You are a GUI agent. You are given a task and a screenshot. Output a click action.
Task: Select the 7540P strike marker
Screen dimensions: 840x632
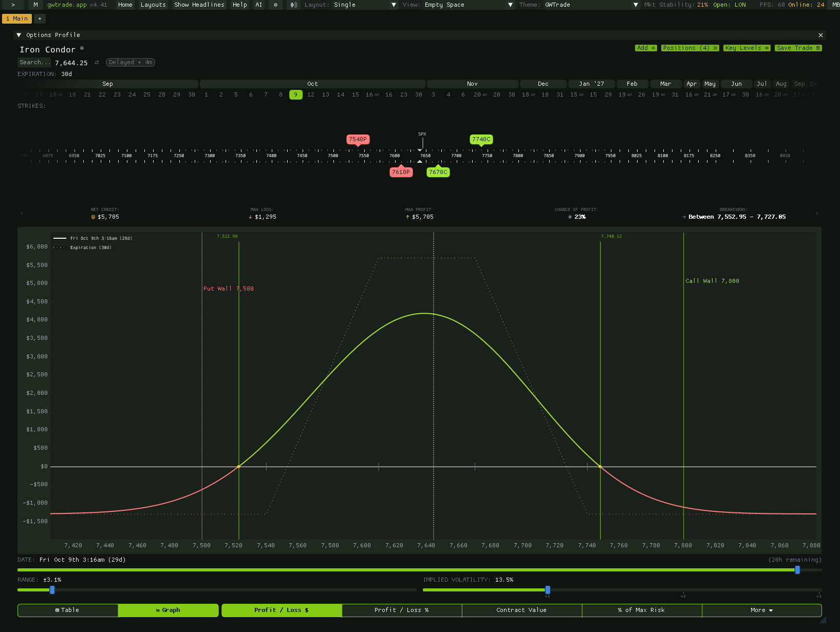tap(358, 139)
